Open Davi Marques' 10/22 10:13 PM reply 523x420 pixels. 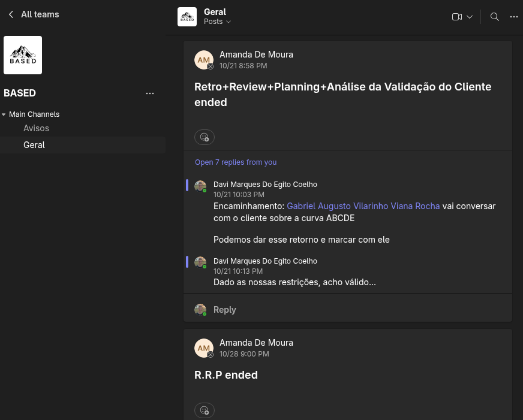pyautogui.click(x=294, y=282)
